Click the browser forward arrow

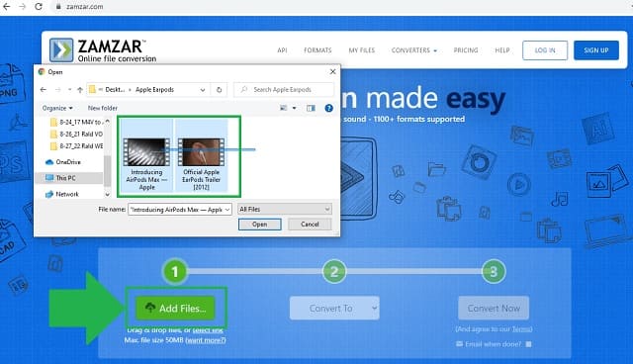point(22,7)
